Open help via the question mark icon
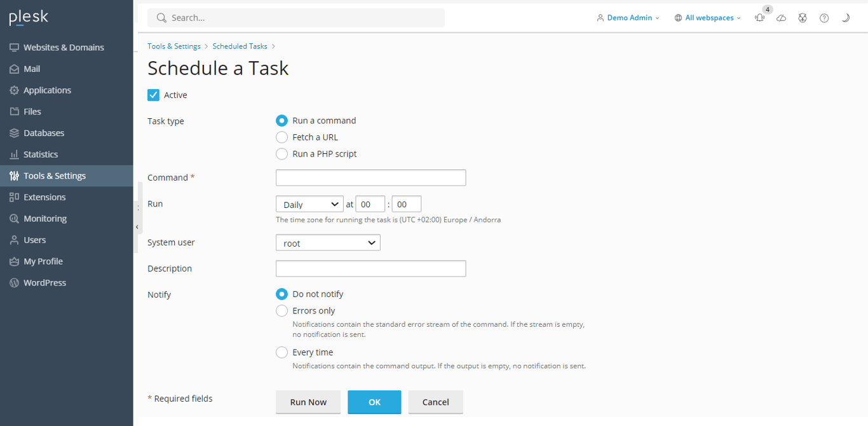The width and height of the screenshot is (868, 426). [x=824, y=18]
